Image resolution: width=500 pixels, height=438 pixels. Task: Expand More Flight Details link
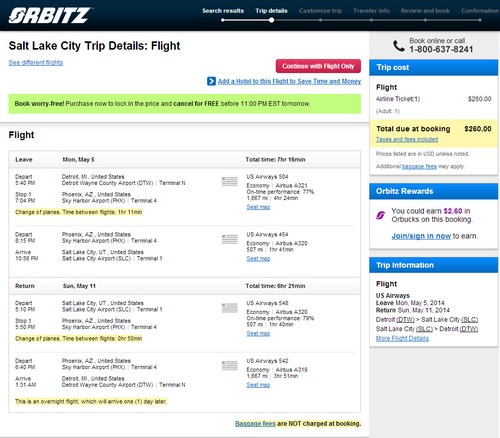[402, 338]
